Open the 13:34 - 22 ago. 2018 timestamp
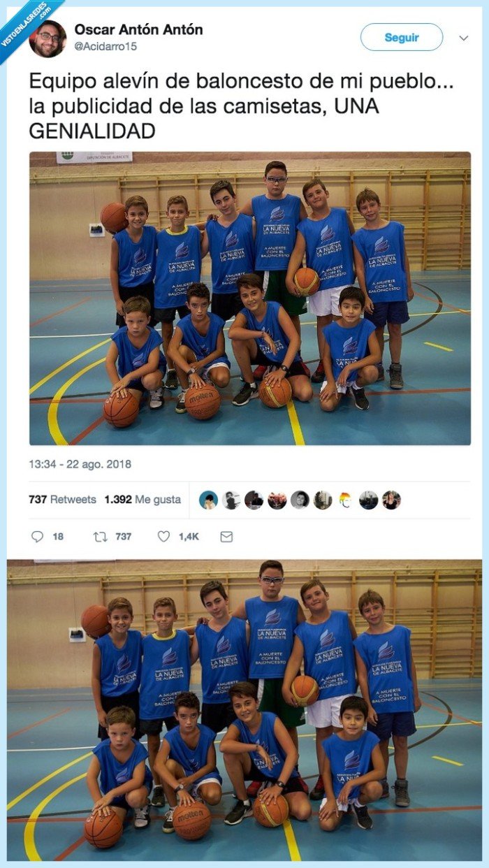This screenshot has height=868, width=489. pyautogui.click(x=80, y=464)
